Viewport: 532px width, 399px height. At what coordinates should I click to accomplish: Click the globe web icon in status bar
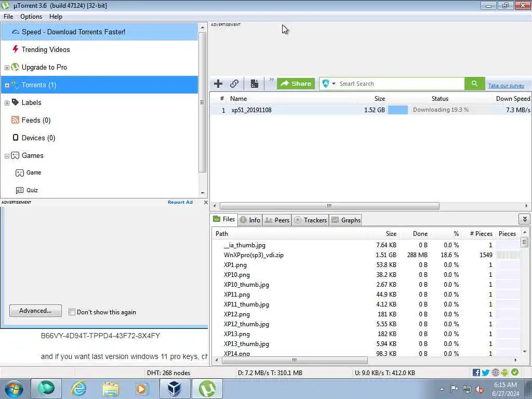pyautogui.click(x=496, y=373)
